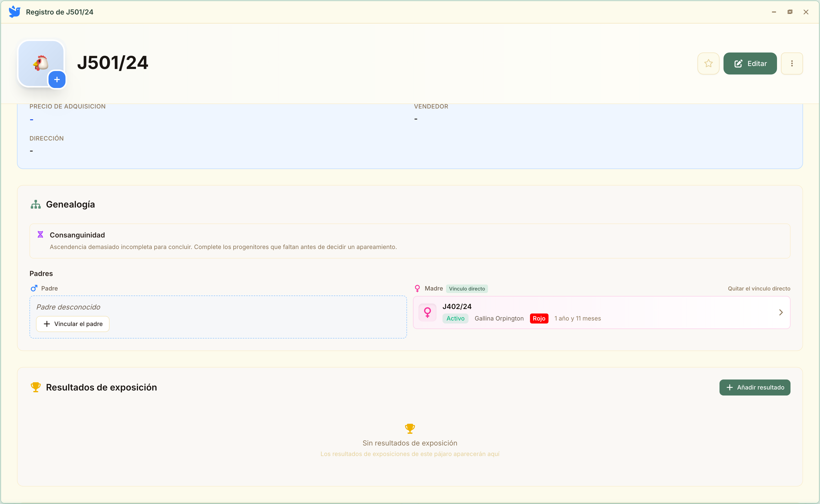Click the Genealogía family tree icon
Screen dimensions: 820x504
tap(36, 204)
